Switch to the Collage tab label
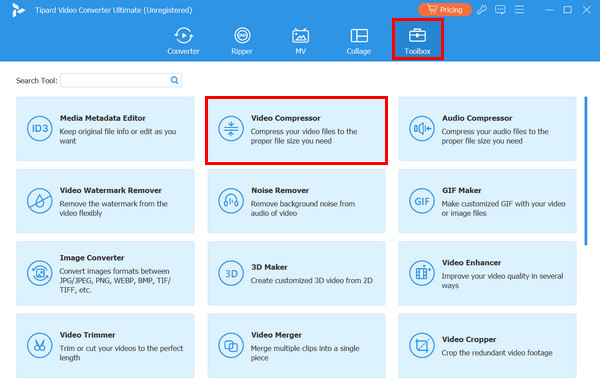Image resolution: width=600 pixels, height=378 pixels. (x=359, y=51)
